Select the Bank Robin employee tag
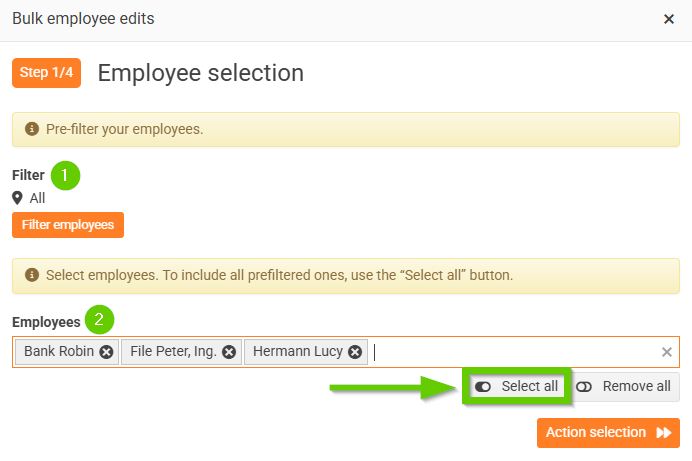Image resolution: width=692 pixels, height=461 pixels. (57, 352)
